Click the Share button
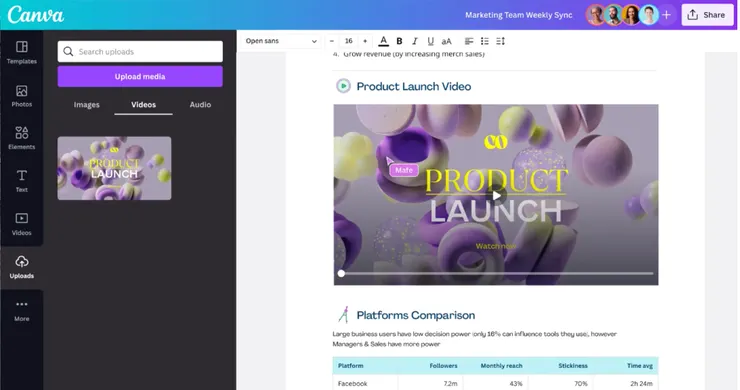The image size is (740, 390). pos(707,15)
